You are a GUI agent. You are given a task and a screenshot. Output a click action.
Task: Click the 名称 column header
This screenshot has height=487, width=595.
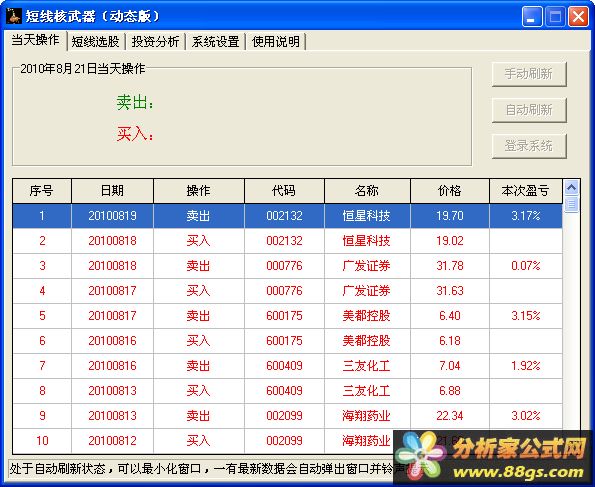[x=367, y=191]
